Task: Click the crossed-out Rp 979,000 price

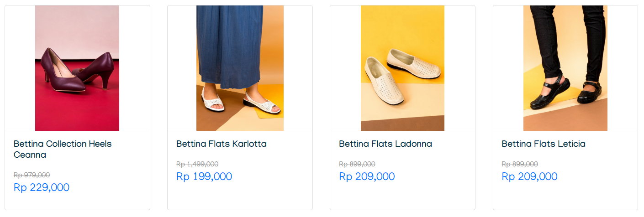Action: tap(32, 175)
